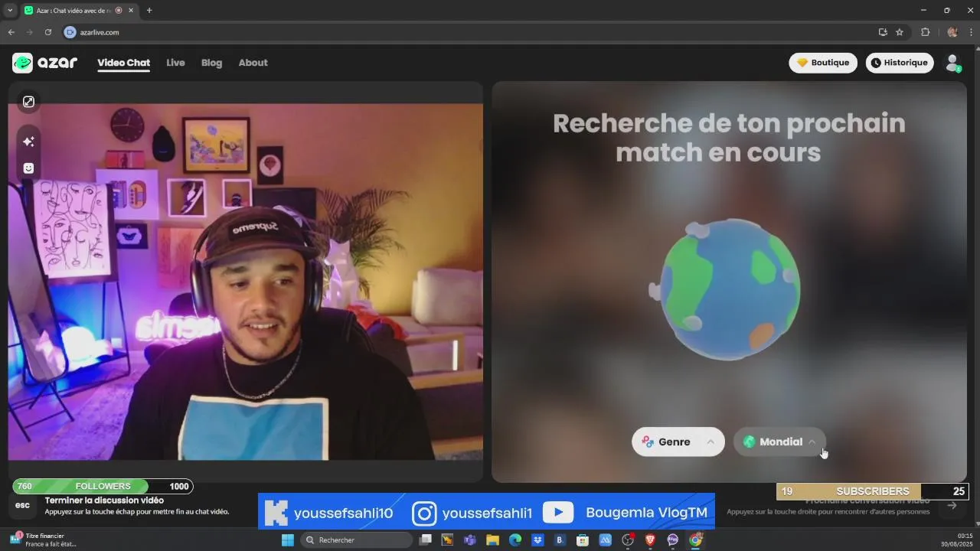Open the smiley face filter icon
Viewport: 980px width, 551px height.
28,168
